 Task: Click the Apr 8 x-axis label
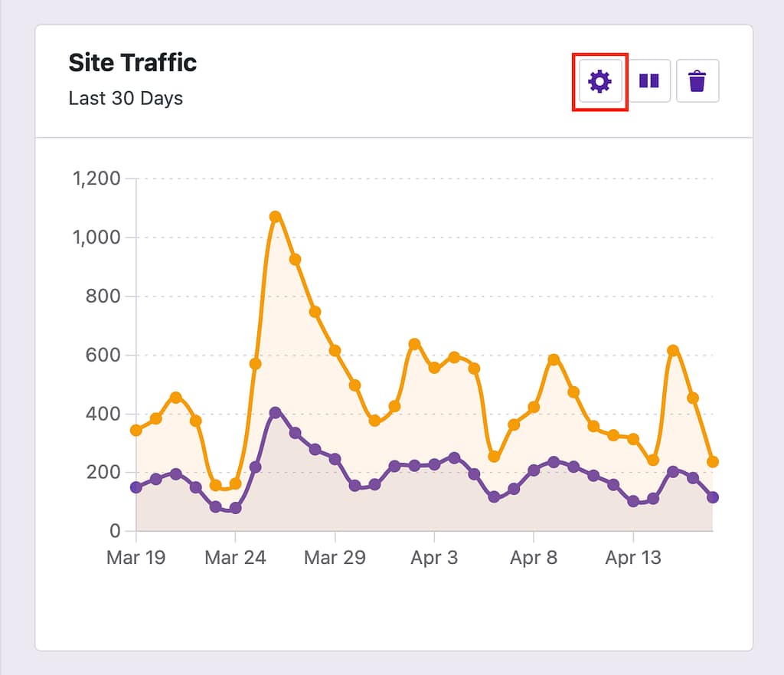pyautogui.click(x=534, y=558)
